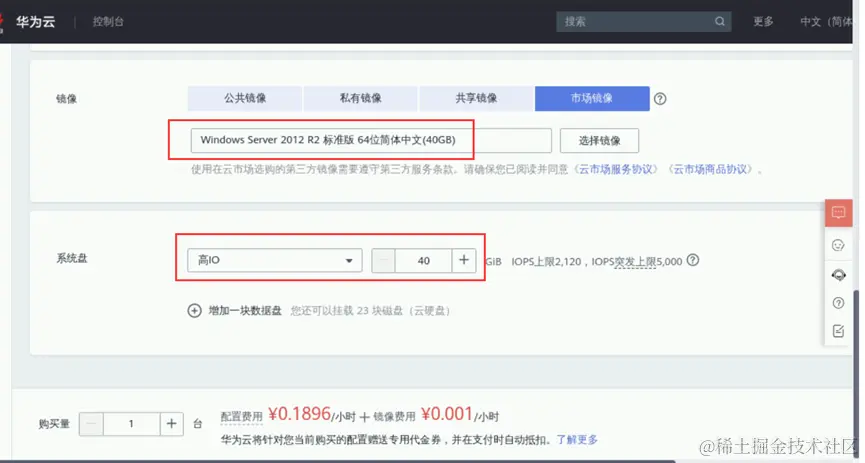This screenshot has height=463, width=865.
Task: Open help icon next to 市场镜像 tab
Action: [x=660, y=99]
